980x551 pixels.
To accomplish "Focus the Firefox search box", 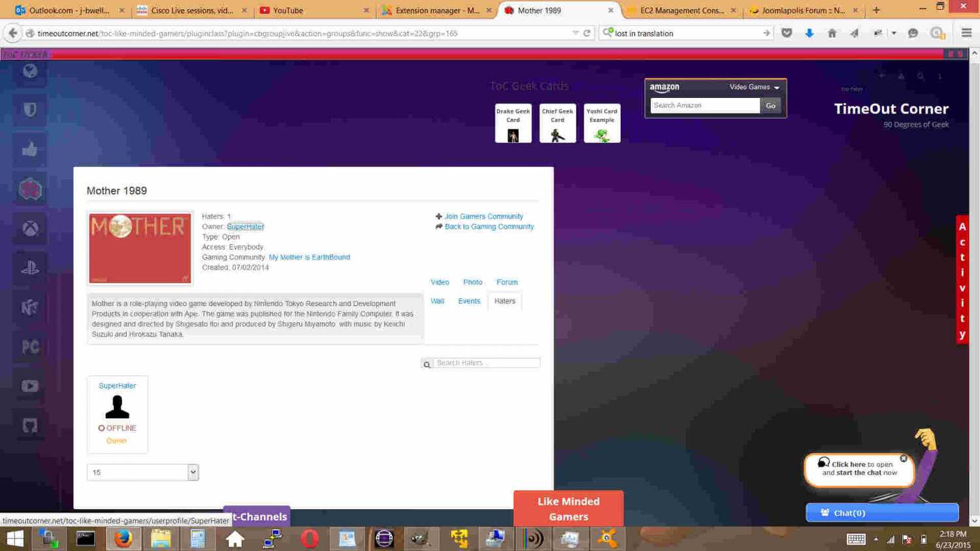I will 686,33.
